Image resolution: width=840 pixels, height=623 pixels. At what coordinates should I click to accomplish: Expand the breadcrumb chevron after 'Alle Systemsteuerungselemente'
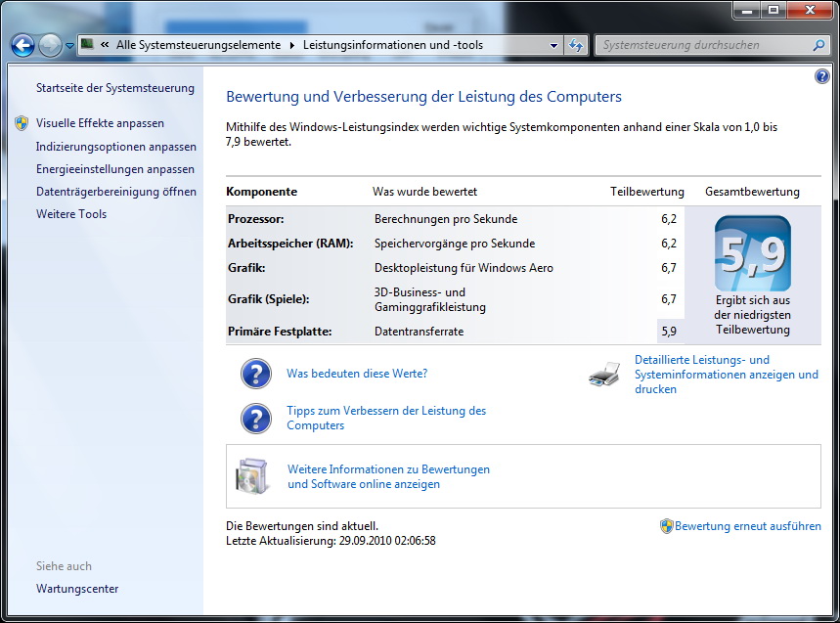(291, 45)
